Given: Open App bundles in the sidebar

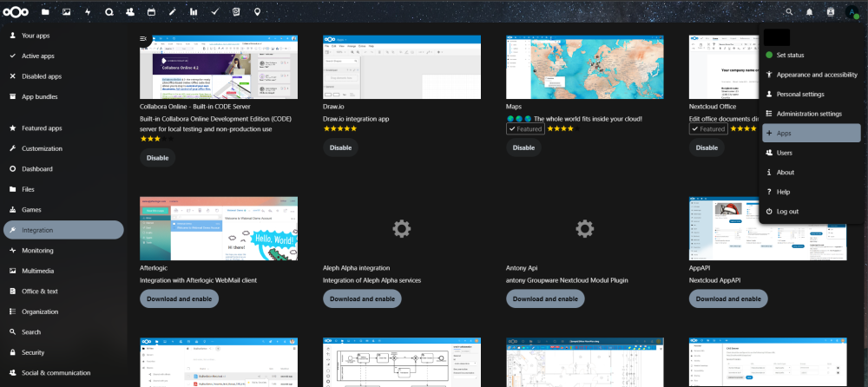Looking at the screenshot, I should [63, 96].
